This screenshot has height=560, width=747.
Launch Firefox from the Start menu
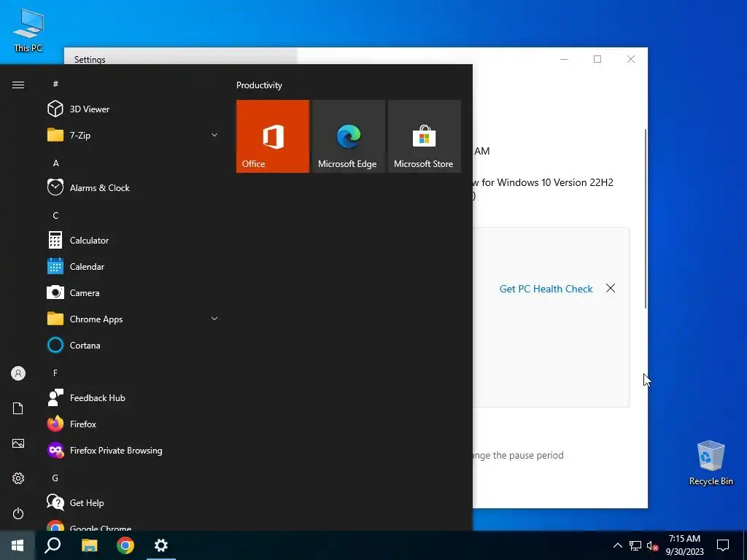coord(133,424)
